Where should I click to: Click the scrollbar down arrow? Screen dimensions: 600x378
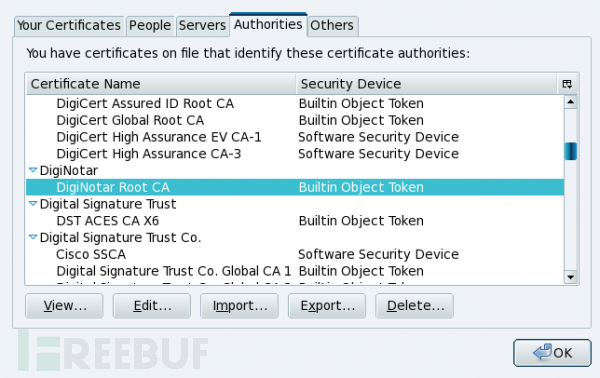[571, 277]
